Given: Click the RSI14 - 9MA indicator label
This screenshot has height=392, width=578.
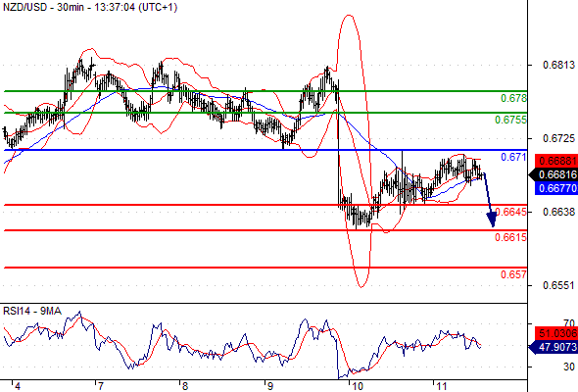Looking at the screenshot, I should tap(32, 312).
